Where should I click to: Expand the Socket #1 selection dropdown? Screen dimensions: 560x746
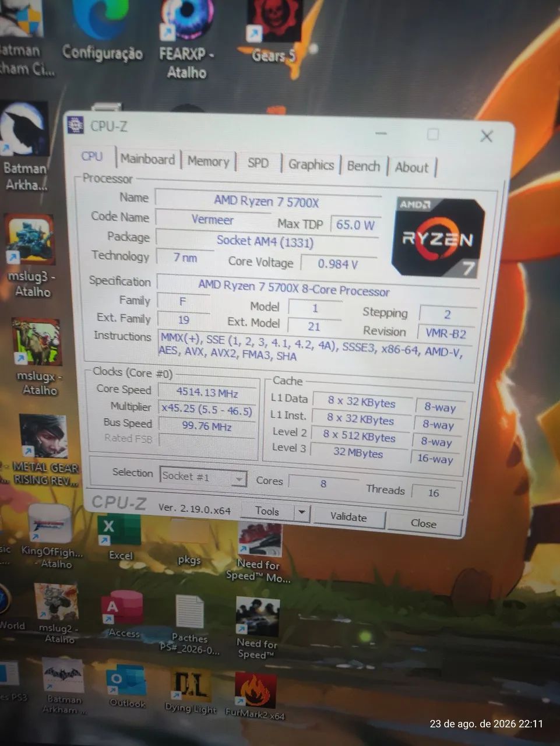click(x=238, y=479)
